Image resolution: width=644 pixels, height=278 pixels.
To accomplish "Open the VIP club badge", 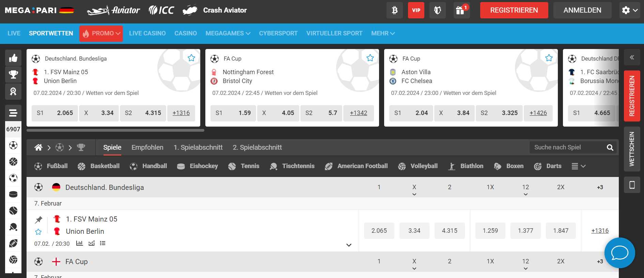I will pos(416,10).
